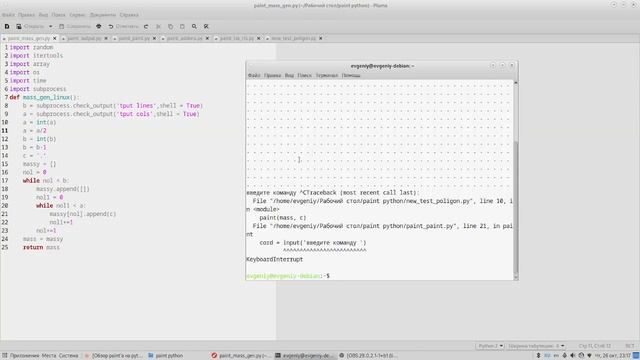Switch to the paint python folder window
Screen dimensions: 640x360
point(166,356)
